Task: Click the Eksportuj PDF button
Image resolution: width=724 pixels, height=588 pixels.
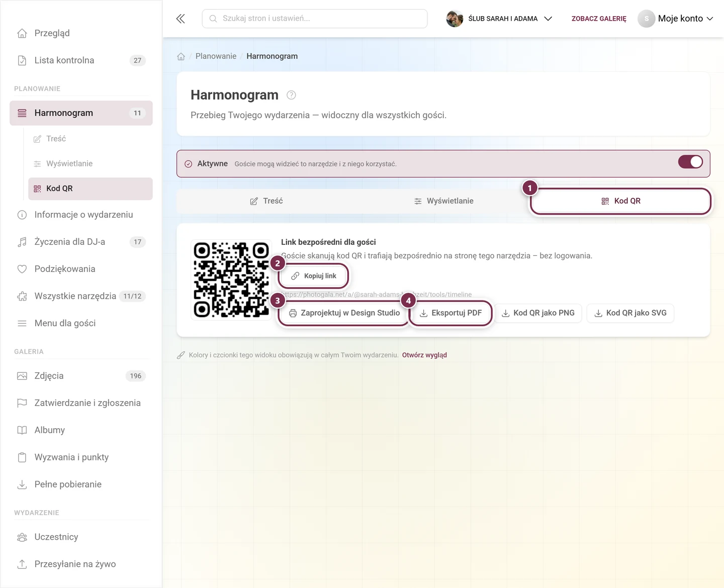Action: tap(450, 313)
